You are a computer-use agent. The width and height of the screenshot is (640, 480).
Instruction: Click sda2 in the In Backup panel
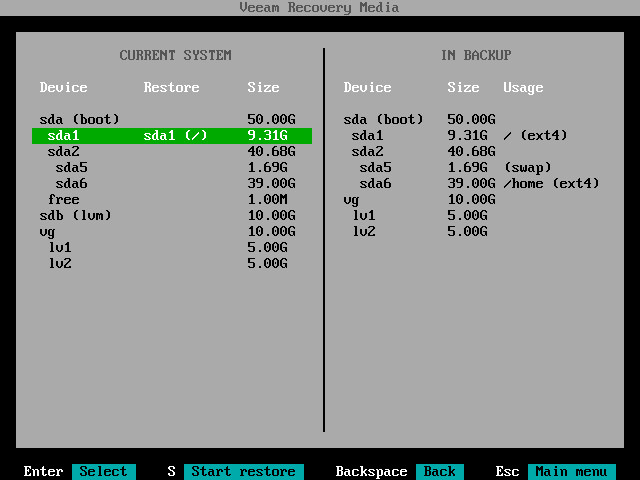tap(367, 151)
